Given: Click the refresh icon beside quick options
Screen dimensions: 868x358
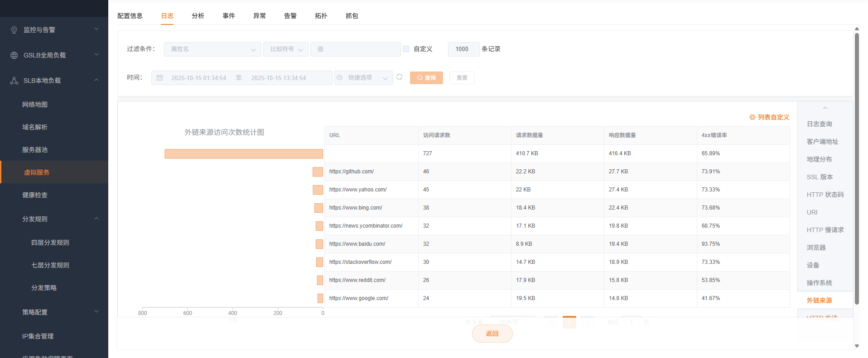Looking at the screenshot, I should point(399,77).
